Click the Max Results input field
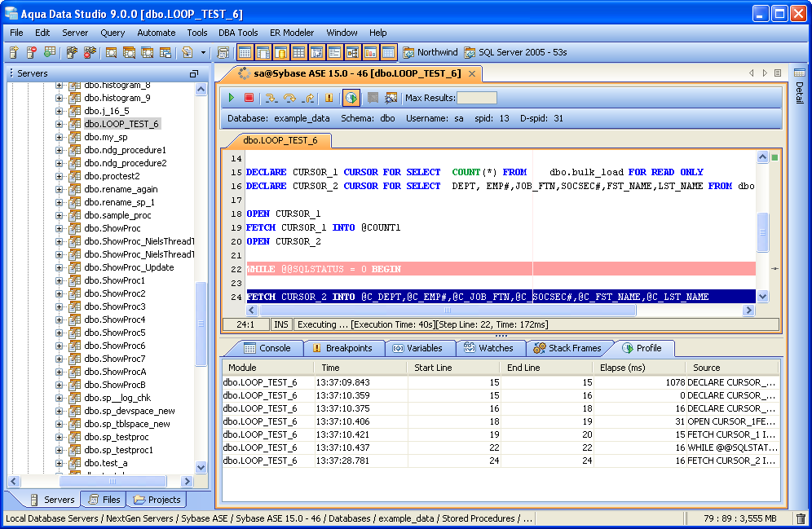This screenshot has height=529, width=812. coord(476,98)
